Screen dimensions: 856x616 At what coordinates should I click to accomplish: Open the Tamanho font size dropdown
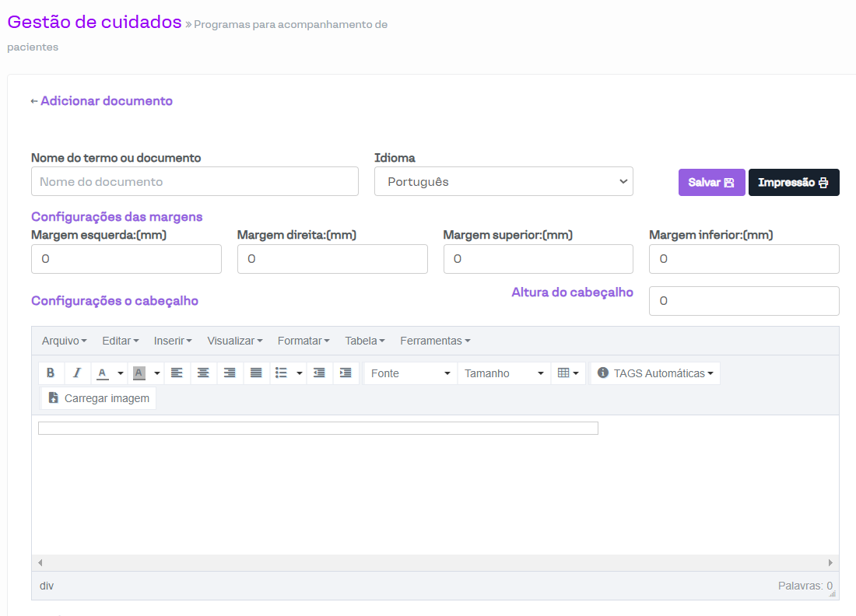[x=503, y=373]
